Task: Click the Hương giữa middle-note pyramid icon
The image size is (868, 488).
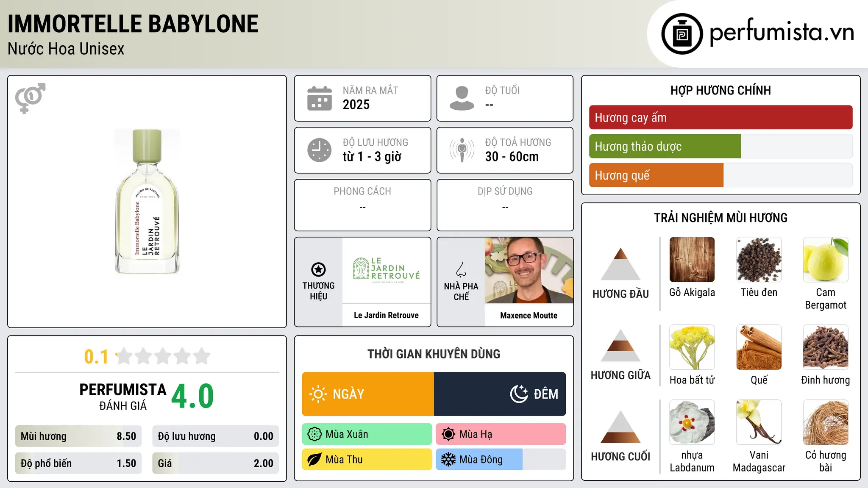Action: tap(620, 345)
